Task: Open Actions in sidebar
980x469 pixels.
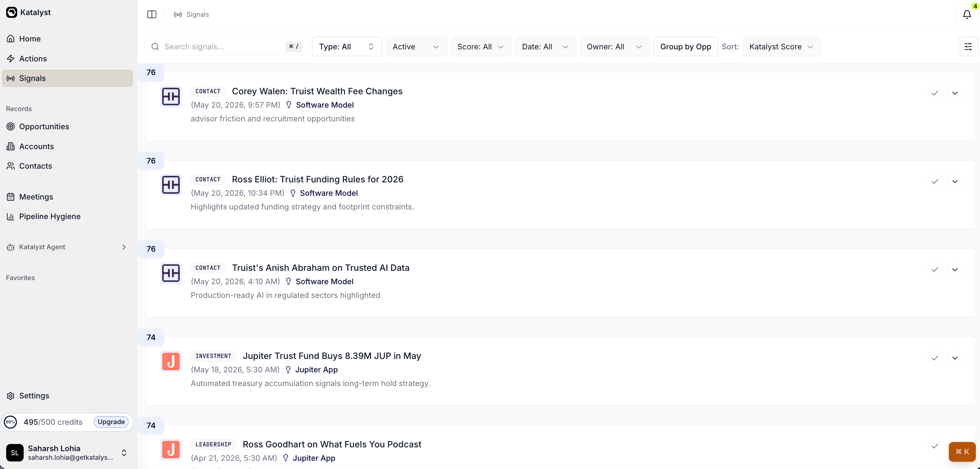Action: [67, 59]
